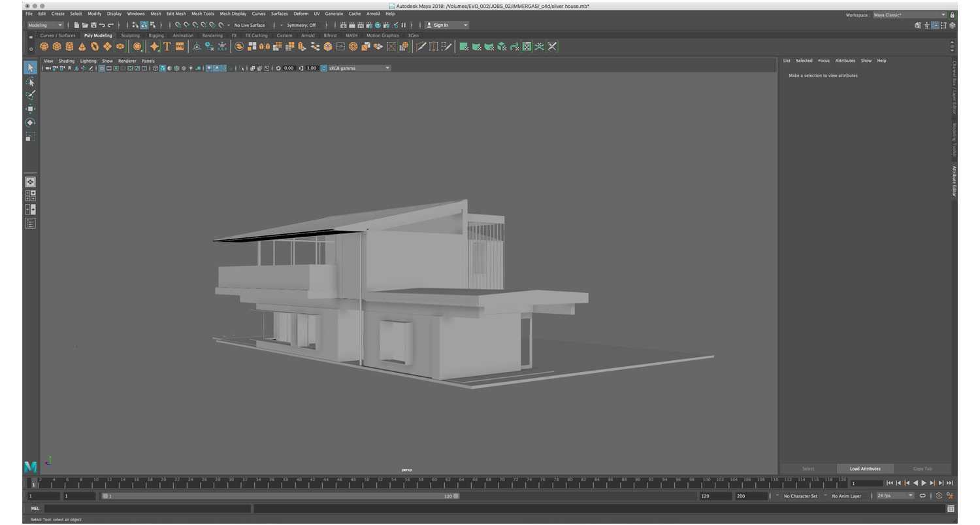Create a polygon plane from the shelf
Image resolution: width=980 pixels, height=525 pixels.
click(x=107, y=46)
